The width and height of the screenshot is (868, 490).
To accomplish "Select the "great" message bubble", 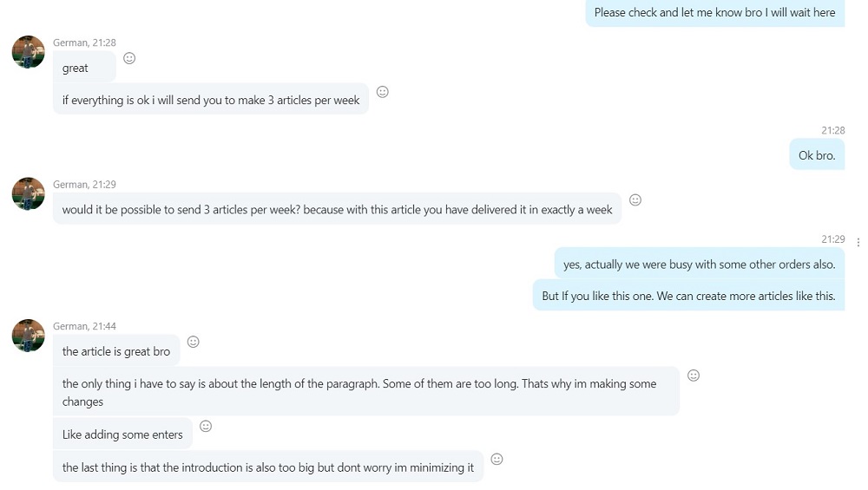I will (x=85, y=68).
